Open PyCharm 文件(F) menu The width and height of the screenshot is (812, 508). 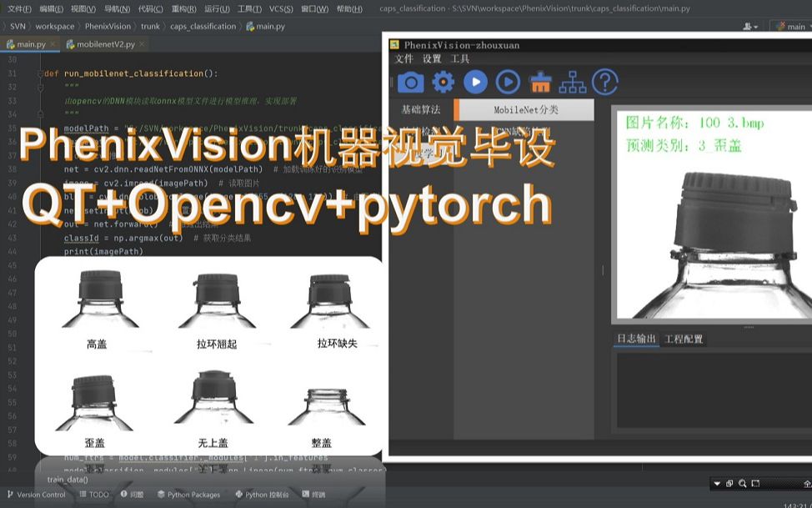click(20, 9)
